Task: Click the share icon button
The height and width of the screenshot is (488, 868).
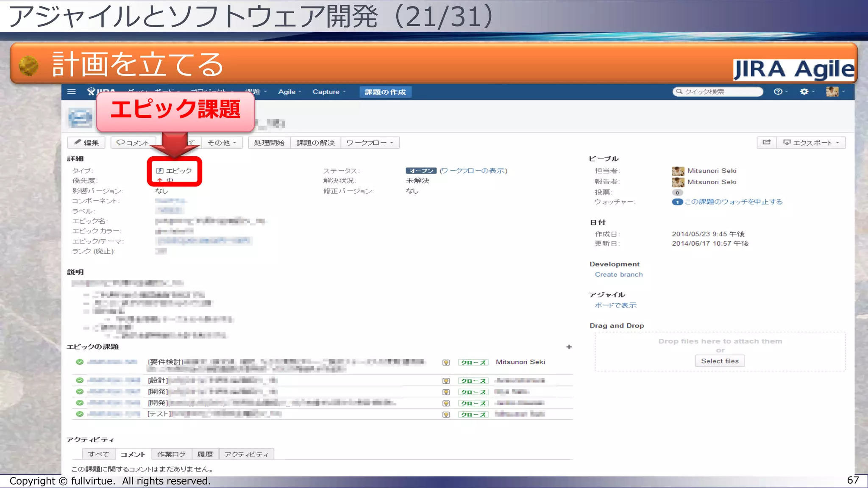Action: pos(767,142)
